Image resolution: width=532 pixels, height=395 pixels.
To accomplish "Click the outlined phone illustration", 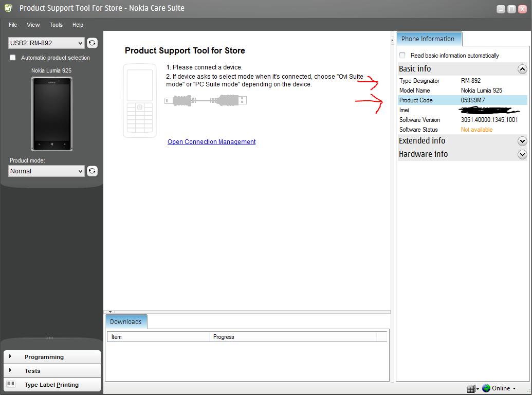I will (140, 100).
